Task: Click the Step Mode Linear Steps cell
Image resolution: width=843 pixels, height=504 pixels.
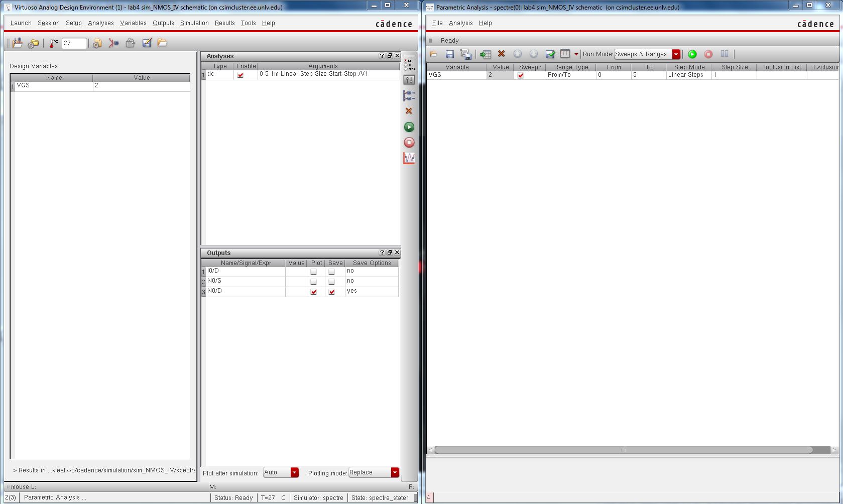Action: click(688, 75)
